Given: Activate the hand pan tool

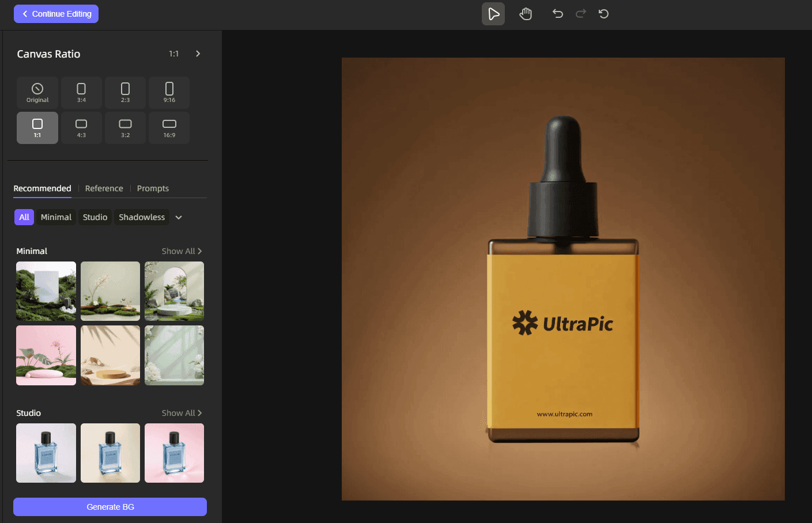Looking at the screenshot, I should pyautogui.click(x=525, y=13).
